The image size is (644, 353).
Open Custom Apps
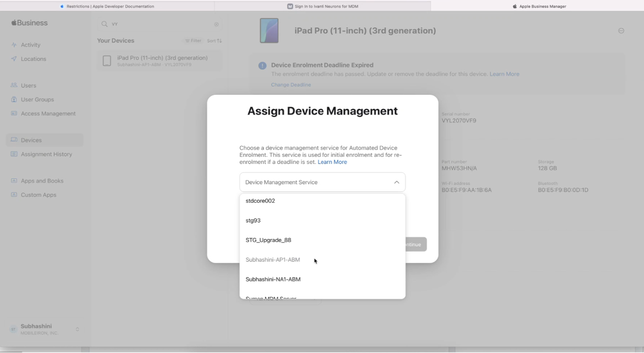coord(38,194)
